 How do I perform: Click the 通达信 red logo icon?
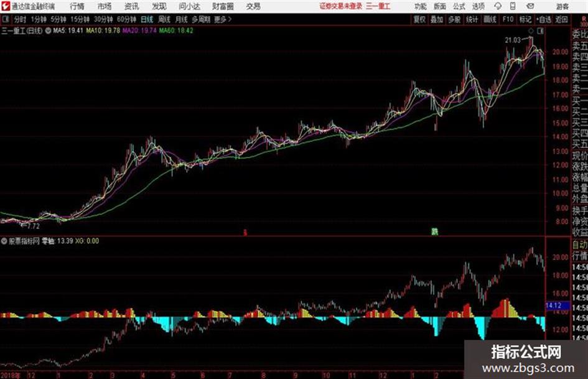pyautogui.click(x=6, y=6)
